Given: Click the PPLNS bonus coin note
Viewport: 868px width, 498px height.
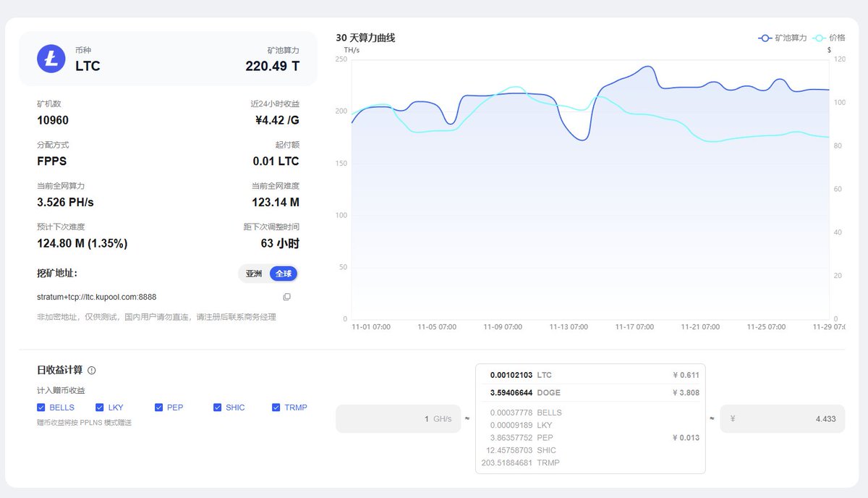Looking at the screenshot, I should (x=85, y=422).
